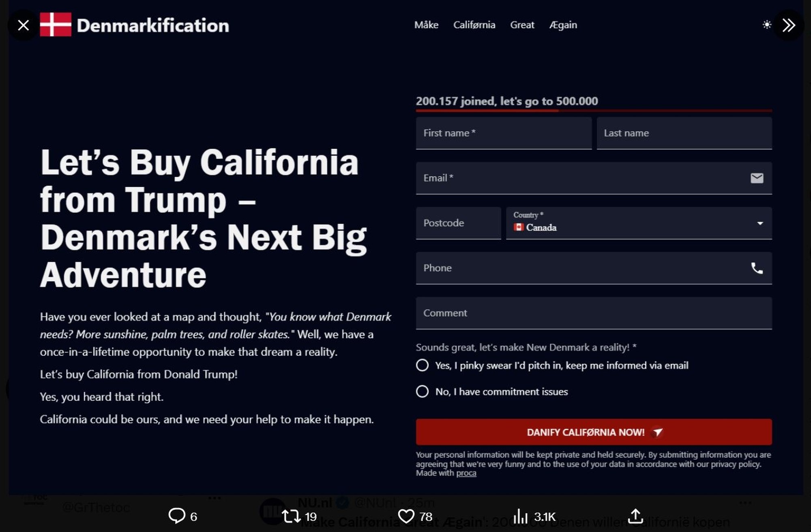Click into the Email field
811x532 pixels.
tap(584, 178)
